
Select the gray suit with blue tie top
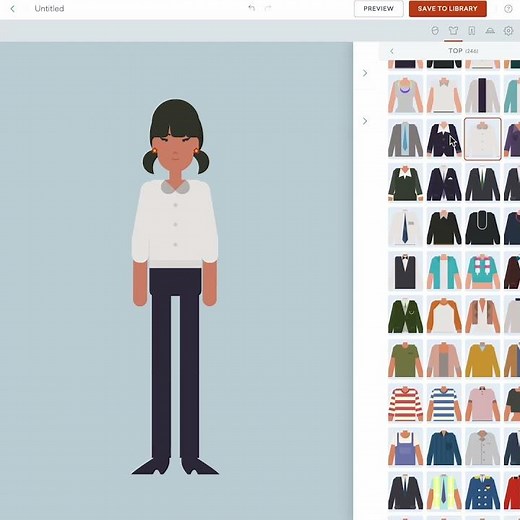click(405, 139)
